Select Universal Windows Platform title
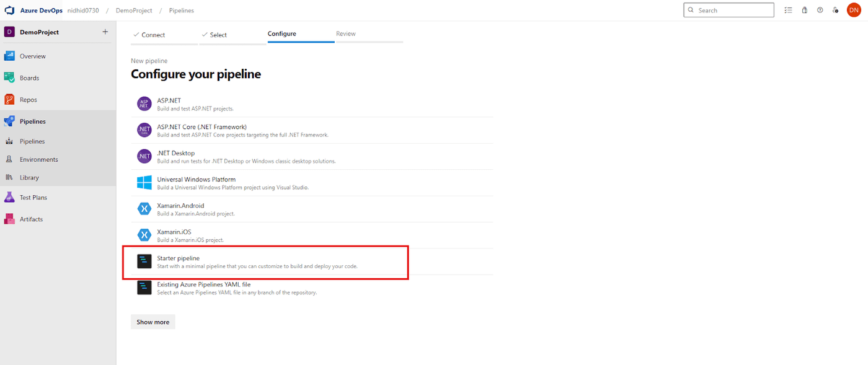The image size is (868, 365). coord(196,179)
